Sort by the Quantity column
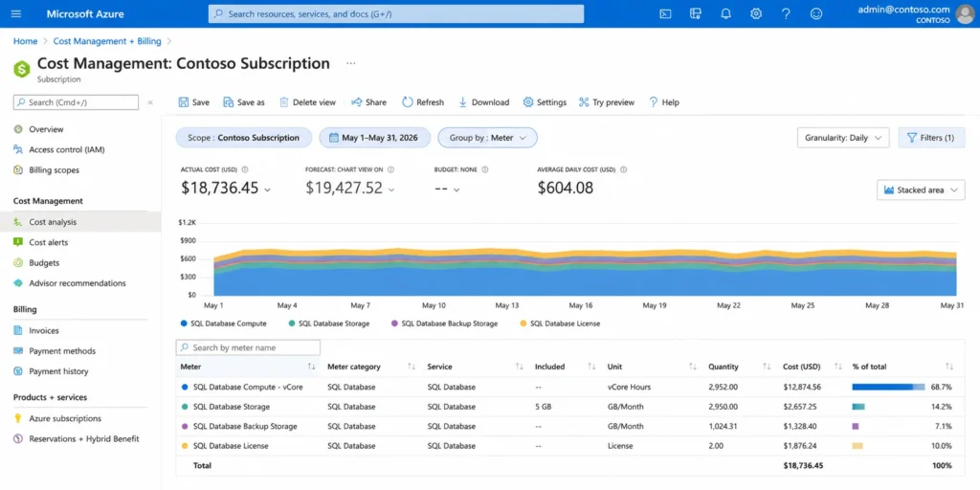Viewport: 980px width, 490px height. 767,367
